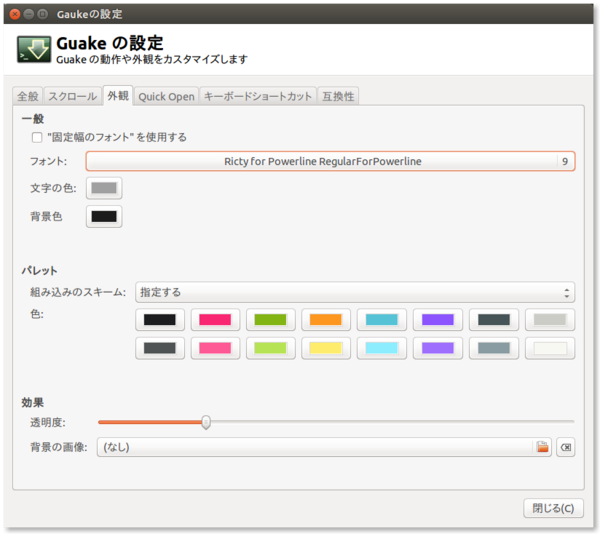The height and width of the screenshot is (534, 600).
Task: Edit the orange palette color swatch
Action: 326,320
